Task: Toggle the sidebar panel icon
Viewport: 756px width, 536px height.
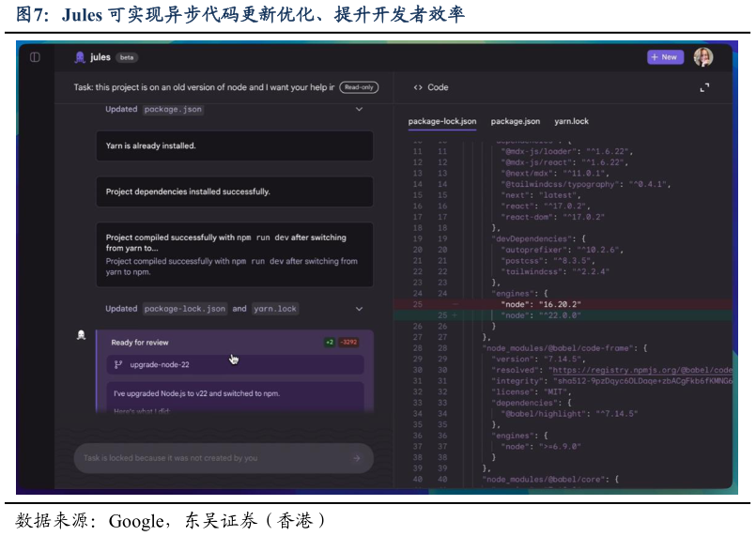Action: tap(35, 57)
